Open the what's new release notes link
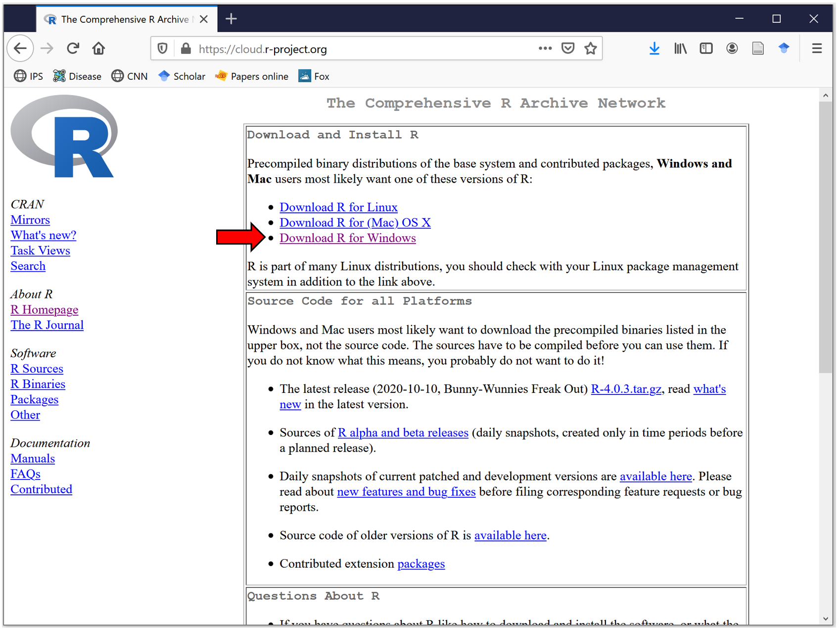The height and width of the screenshot is (629, 840). coord(709,389)
